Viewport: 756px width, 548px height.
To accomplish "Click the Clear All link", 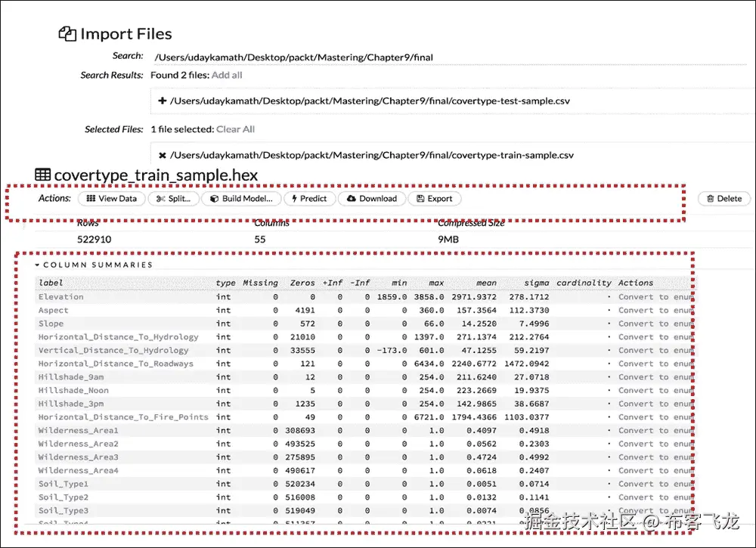I will tap(235, 129).
